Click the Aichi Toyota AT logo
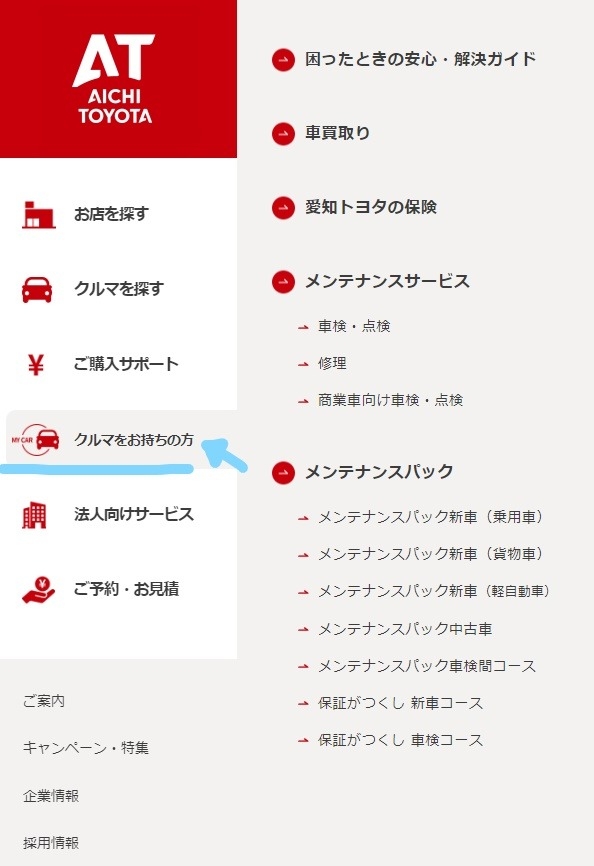 coord(114,79)
